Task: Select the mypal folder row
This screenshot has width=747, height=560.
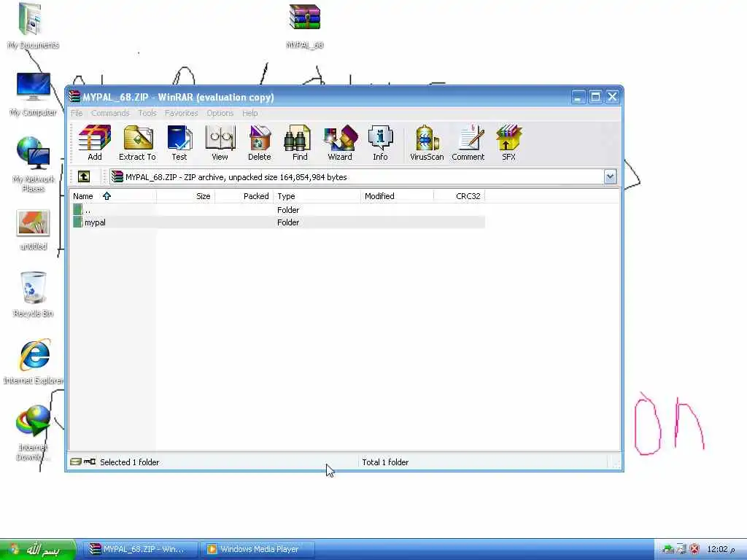Action: (x=278, y=222)
